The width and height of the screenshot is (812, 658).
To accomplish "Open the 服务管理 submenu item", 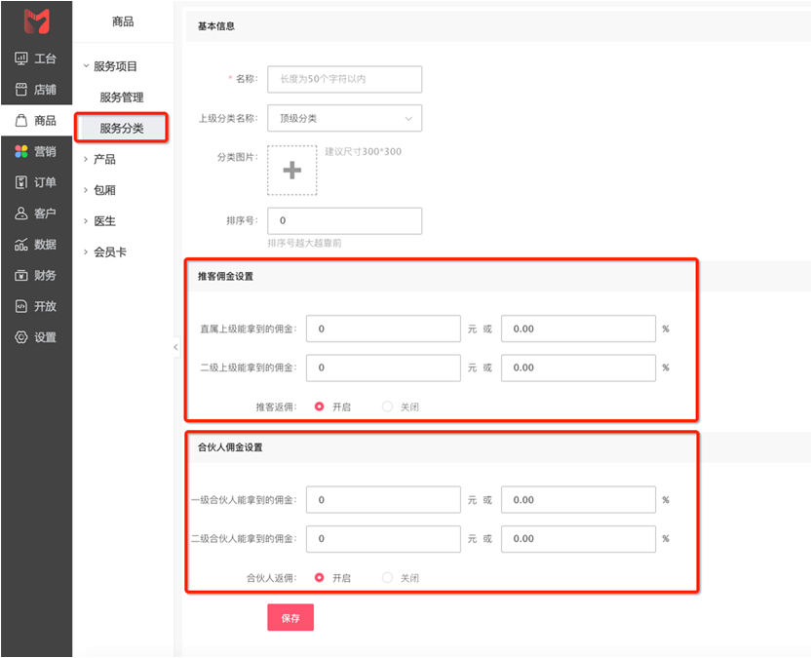I will (122, 97).
